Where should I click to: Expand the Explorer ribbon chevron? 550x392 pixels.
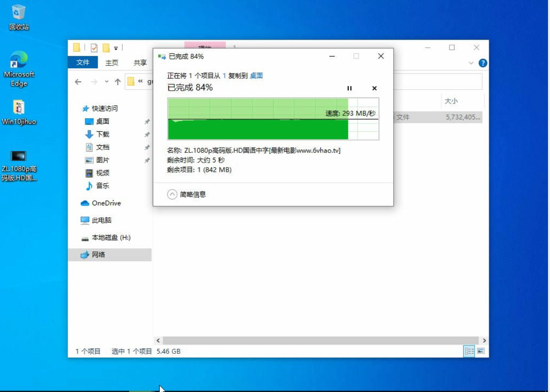point(471,63)
